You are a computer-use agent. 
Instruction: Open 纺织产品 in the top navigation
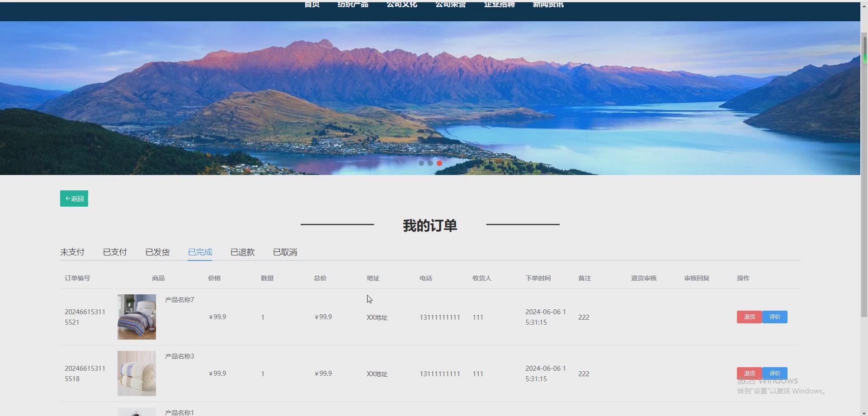pyautogui.click(x=353, y=5)
